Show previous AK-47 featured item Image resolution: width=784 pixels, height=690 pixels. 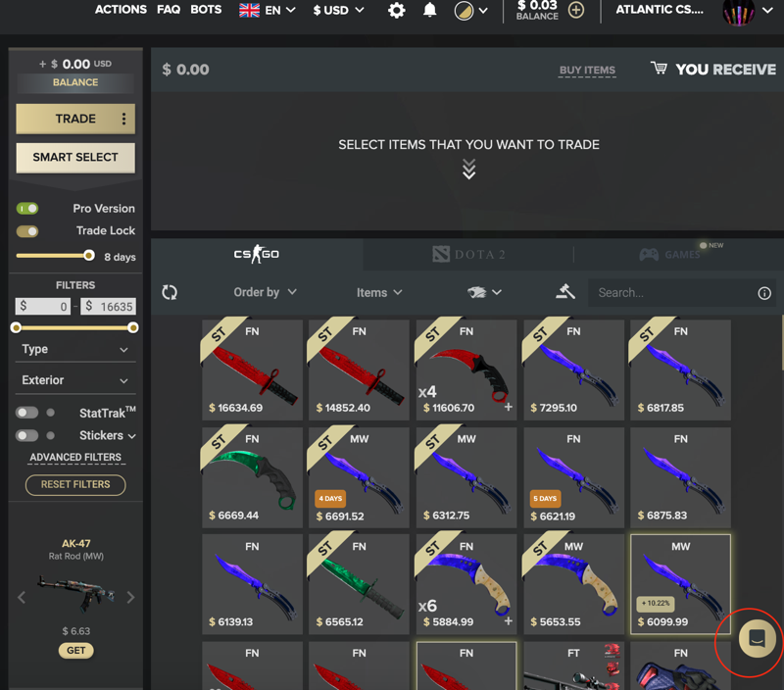point(22,597)
